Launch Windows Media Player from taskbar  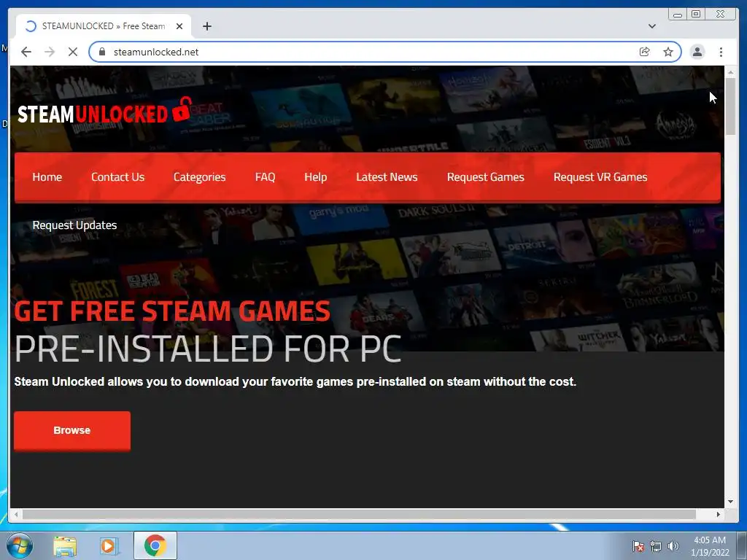109,546
